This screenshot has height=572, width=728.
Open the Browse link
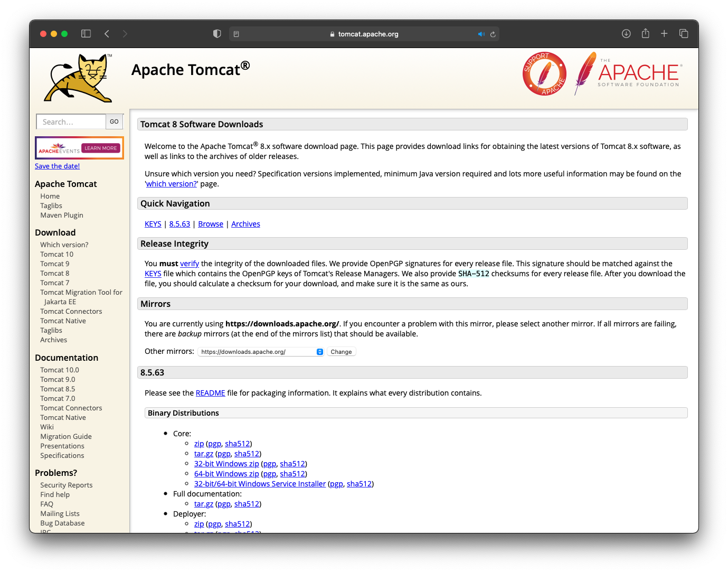[211, 224]
